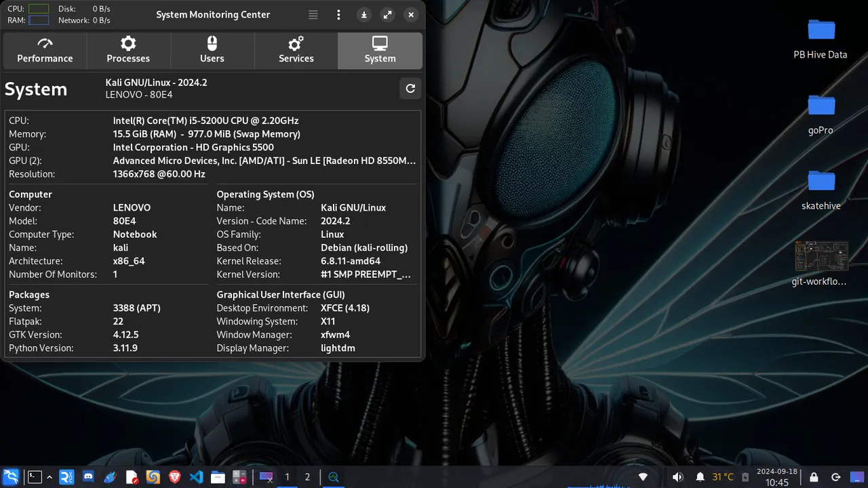Open the Kali applications menu
Viewport: 868px width, 488px height.
click(x=11, y=477)
